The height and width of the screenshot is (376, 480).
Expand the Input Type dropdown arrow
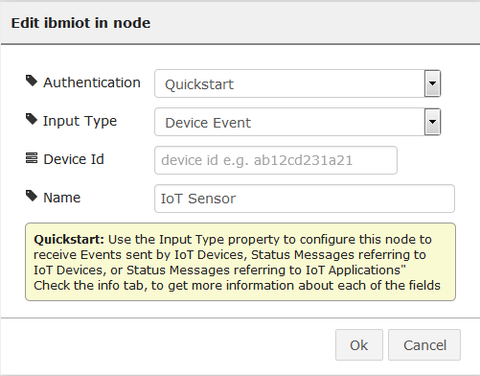[432, 122]
